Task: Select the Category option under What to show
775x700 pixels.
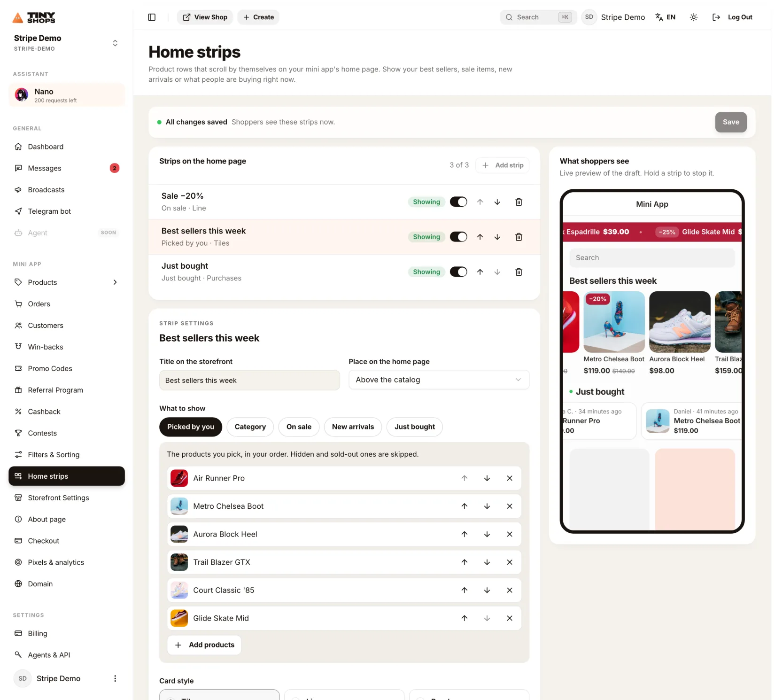Action: [250, 427]
